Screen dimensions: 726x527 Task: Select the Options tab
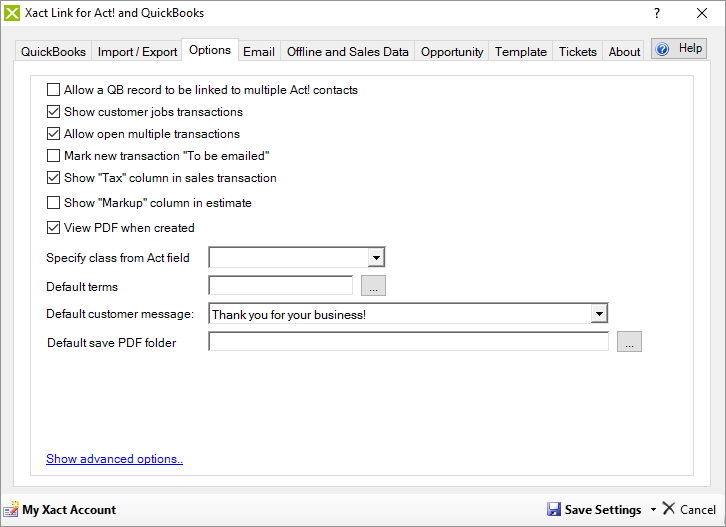coord(210,50)
